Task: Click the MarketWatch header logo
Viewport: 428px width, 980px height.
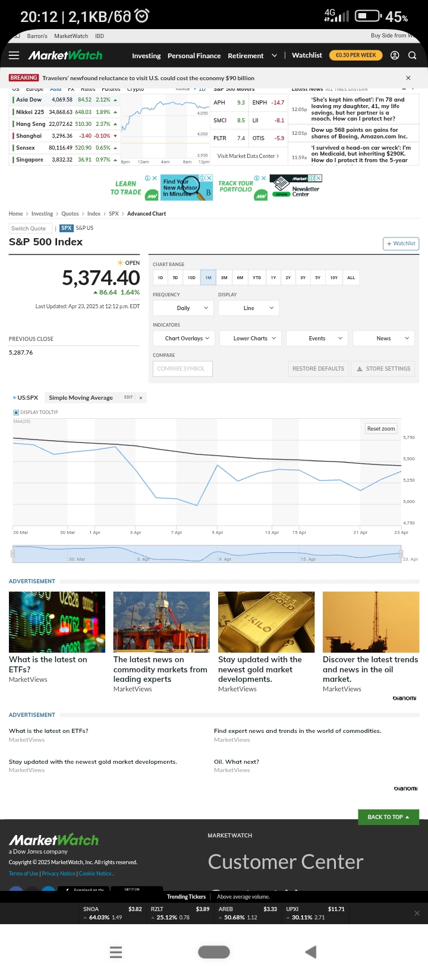Action: point(65,55)
